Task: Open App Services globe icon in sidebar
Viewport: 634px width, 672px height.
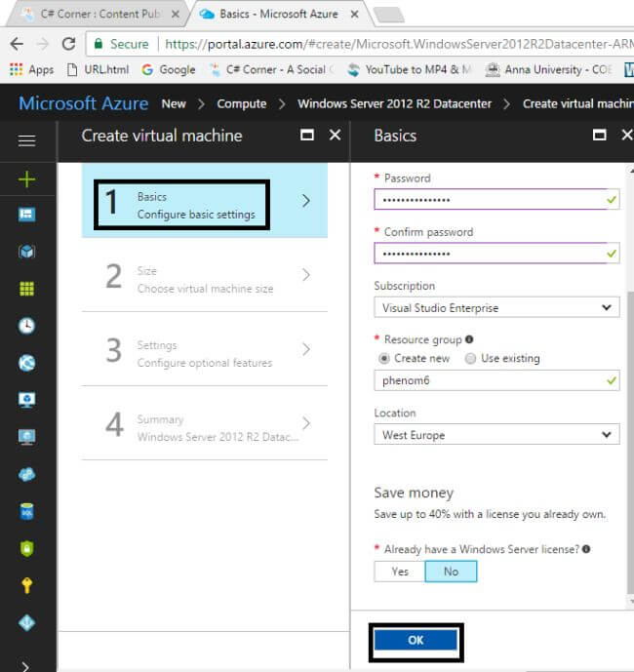Action: click(x=26, y=363)
